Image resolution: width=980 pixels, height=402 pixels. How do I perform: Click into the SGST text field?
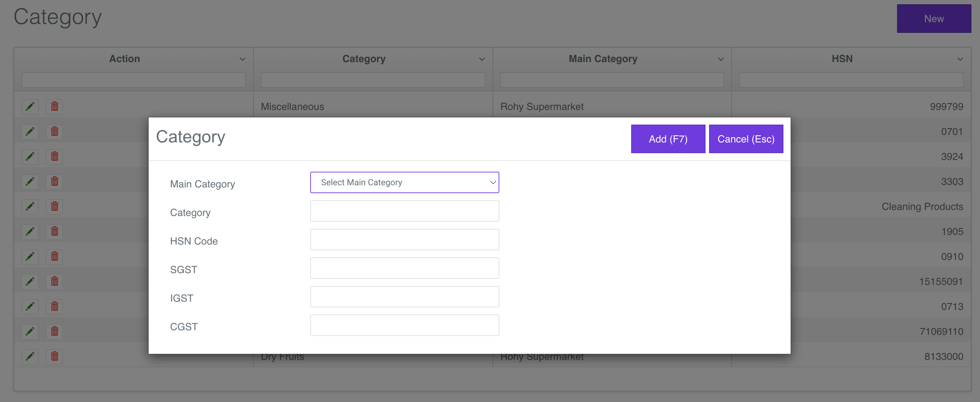tap(405, 268)
